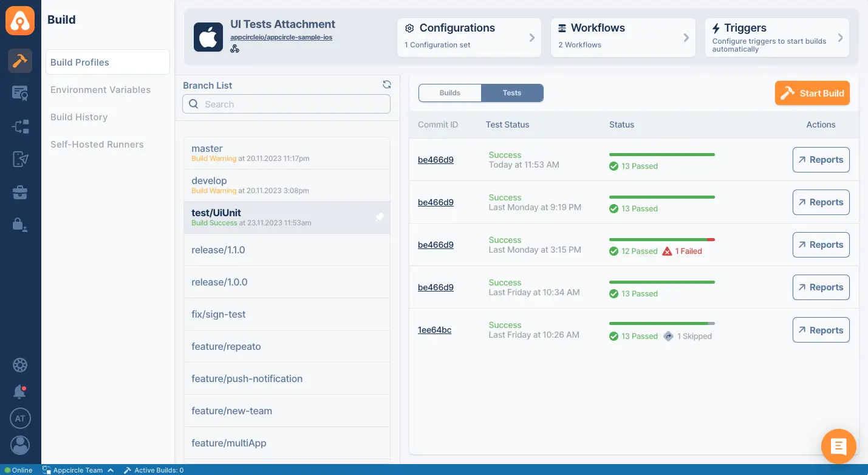Switch to the Builds toggle
Image resolution: width=868 pixels, height=475 pixels.
click(450, 93)
